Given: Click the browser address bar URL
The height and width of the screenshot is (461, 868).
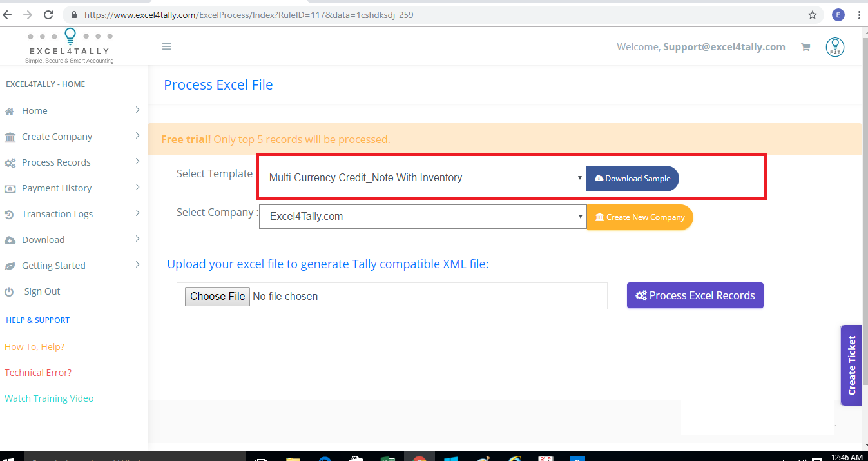Looking at the screenshot, I should pyautogui.click(x=249, y=14).
